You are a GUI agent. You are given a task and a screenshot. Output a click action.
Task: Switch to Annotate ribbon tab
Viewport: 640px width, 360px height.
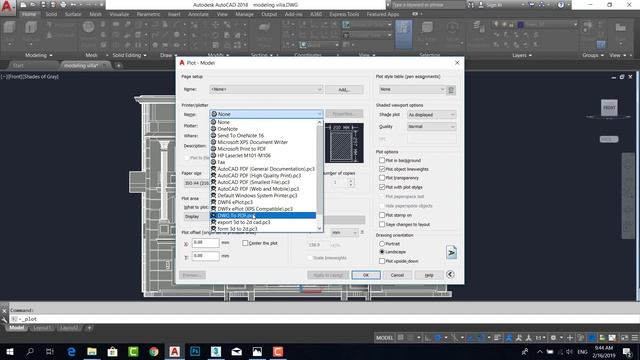pos(198,14)
